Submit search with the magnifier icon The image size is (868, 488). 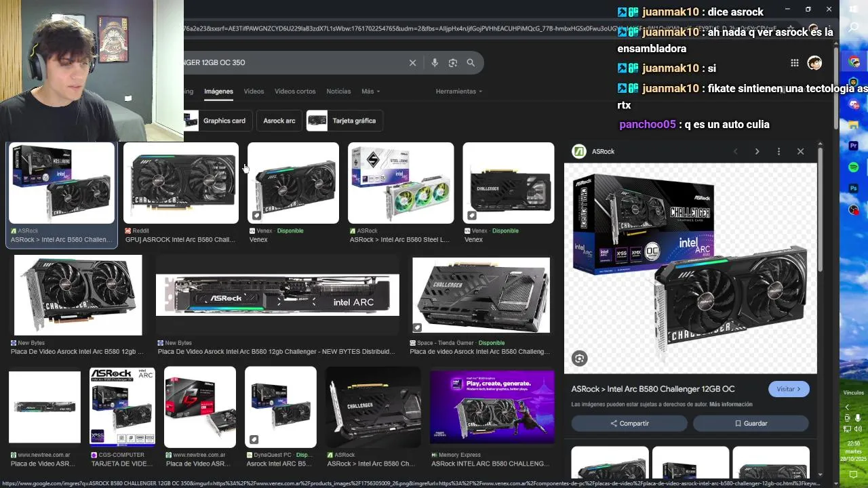(x=471, y=62)
